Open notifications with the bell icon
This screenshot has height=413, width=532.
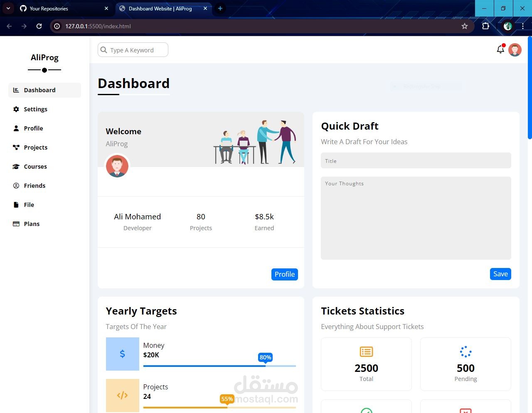click(500, 49)
